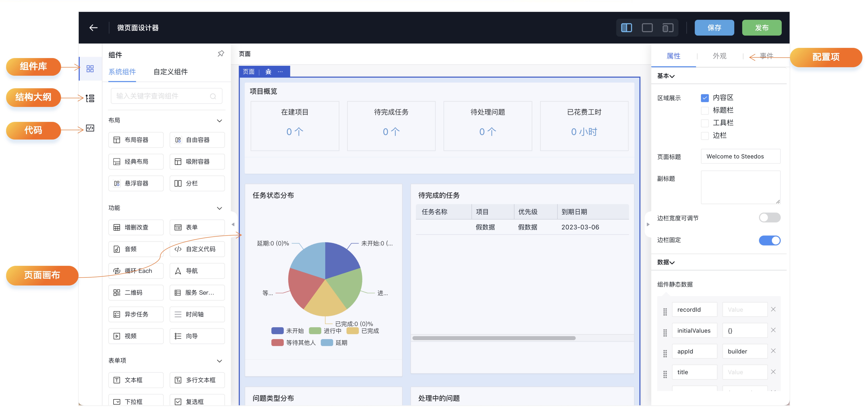Click the 发布 button
This screenshot has height=414, width=868.
pyautogui.click(x=761, y=28)
